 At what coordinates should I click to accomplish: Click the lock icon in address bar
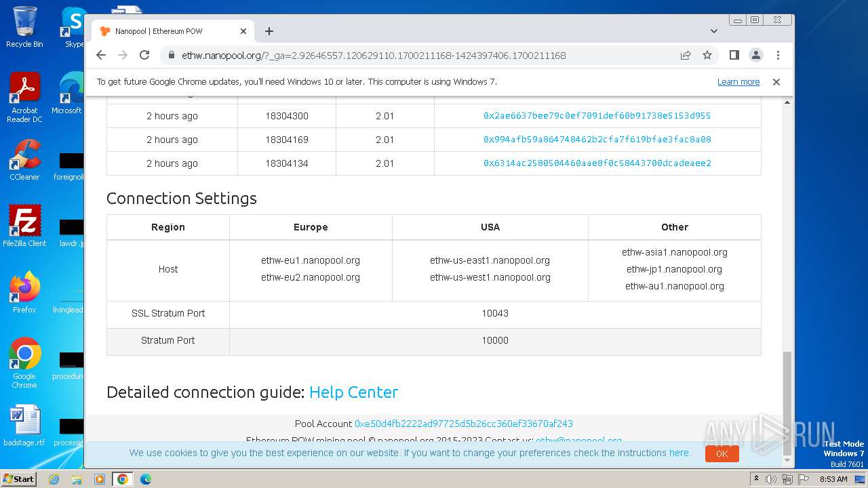(172, 56)
